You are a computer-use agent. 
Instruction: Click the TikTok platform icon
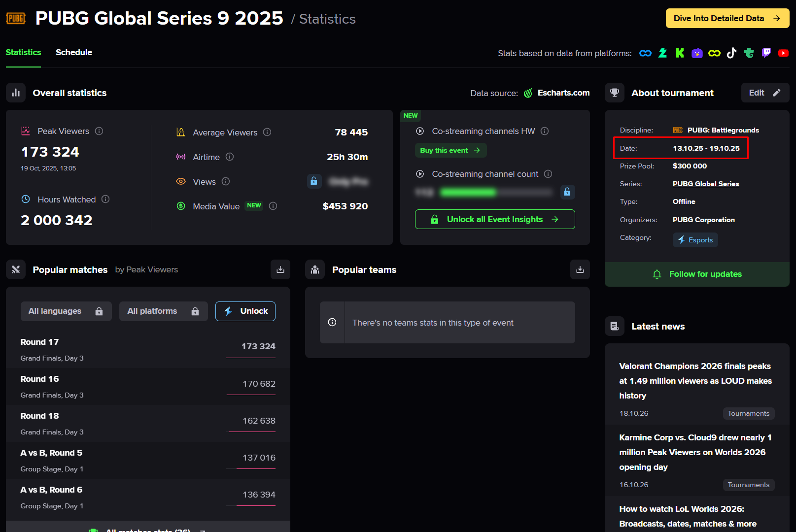click(731, 53)
